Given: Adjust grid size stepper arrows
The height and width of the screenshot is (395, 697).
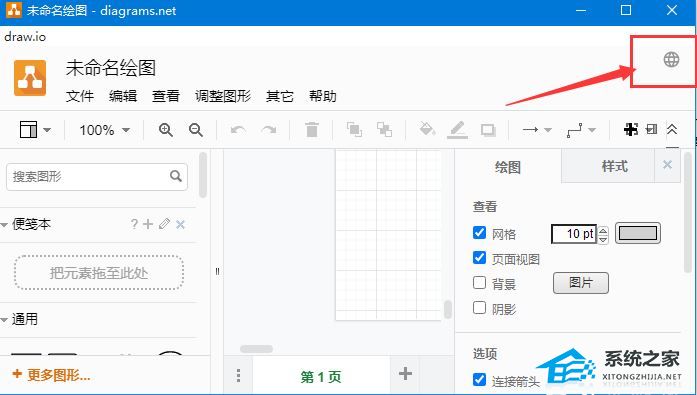Looking at the screenshot, I should point(603,234).
